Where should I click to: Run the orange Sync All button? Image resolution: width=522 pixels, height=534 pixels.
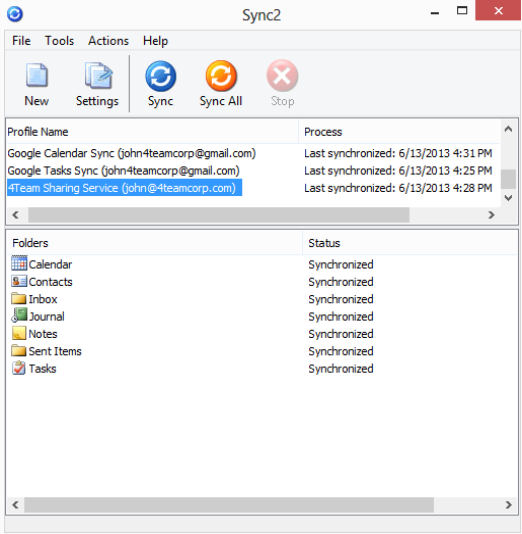click(x=221, y=76)
